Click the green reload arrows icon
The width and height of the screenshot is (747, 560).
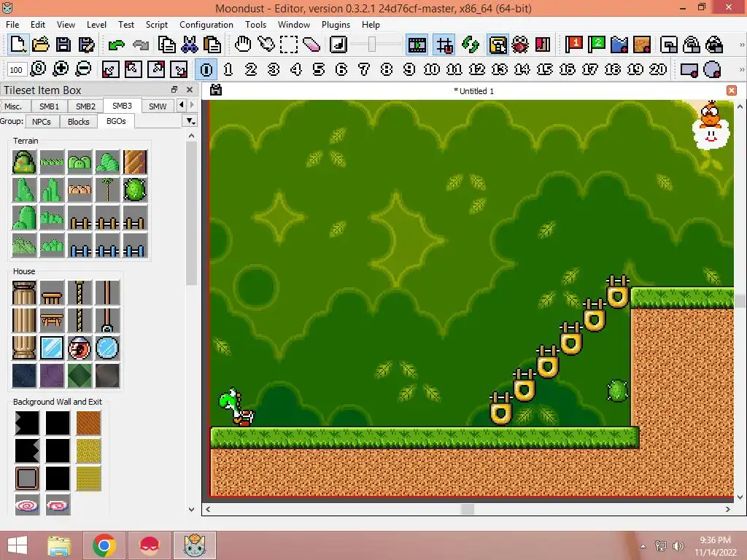click(x=471, y=44)
